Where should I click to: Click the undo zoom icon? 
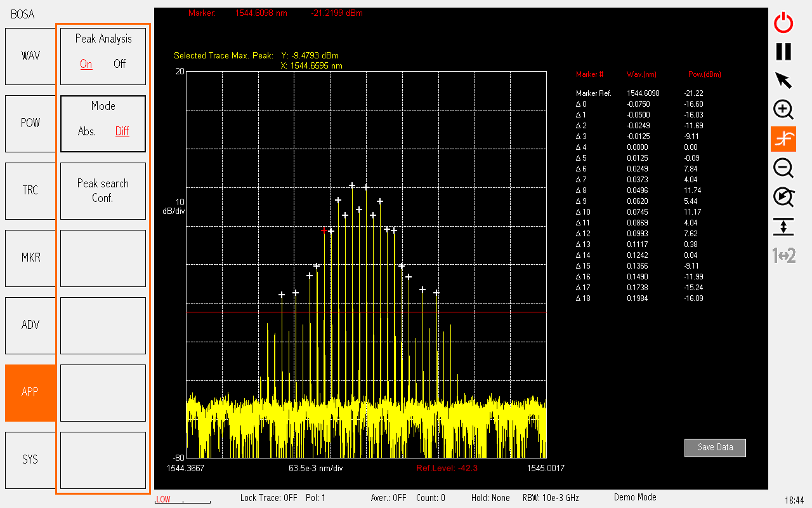click(783, 197)
